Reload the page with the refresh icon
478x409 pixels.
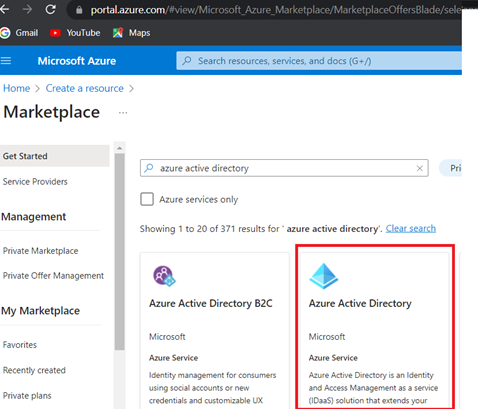pyautogui.click(x=51, y=9)
